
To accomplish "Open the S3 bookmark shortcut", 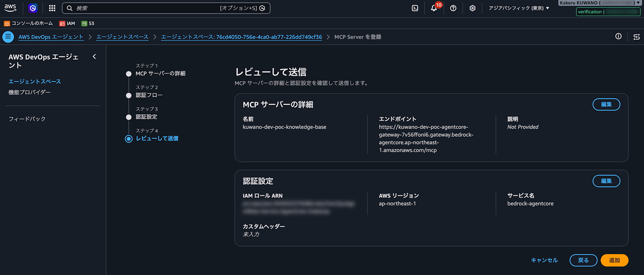I will 88,24.
